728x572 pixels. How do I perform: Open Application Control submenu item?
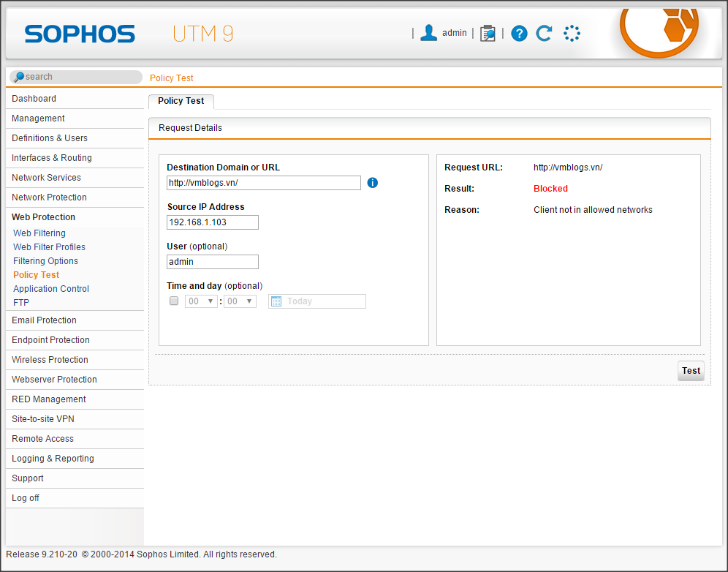pos(51,289)
